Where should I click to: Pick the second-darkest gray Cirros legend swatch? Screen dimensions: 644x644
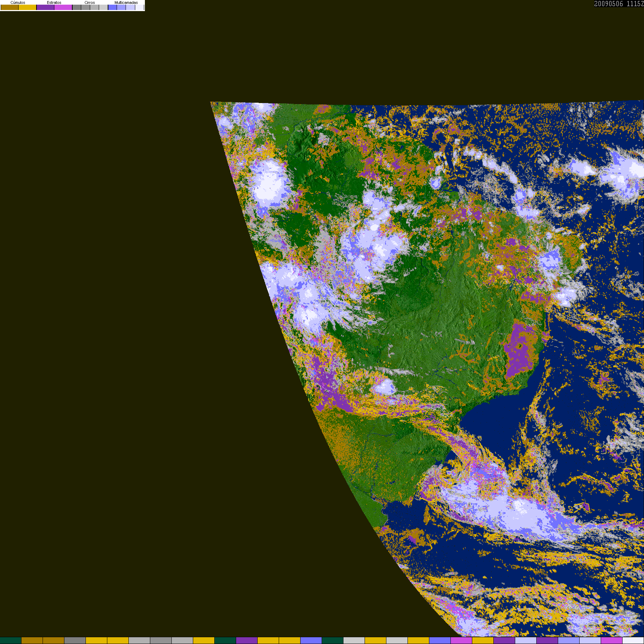pos(86,7)
